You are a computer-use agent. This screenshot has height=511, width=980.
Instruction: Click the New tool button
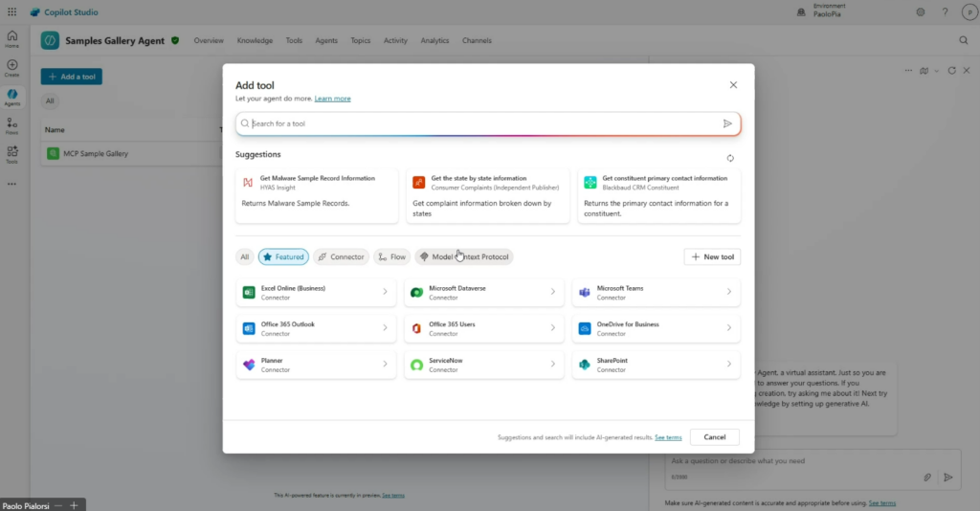coord(712,256)
